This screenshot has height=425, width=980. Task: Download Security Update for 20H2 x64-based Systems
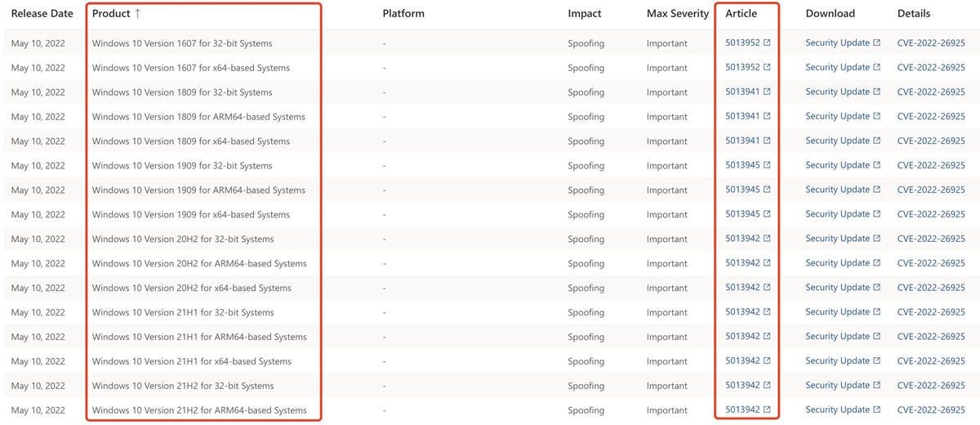837,288
